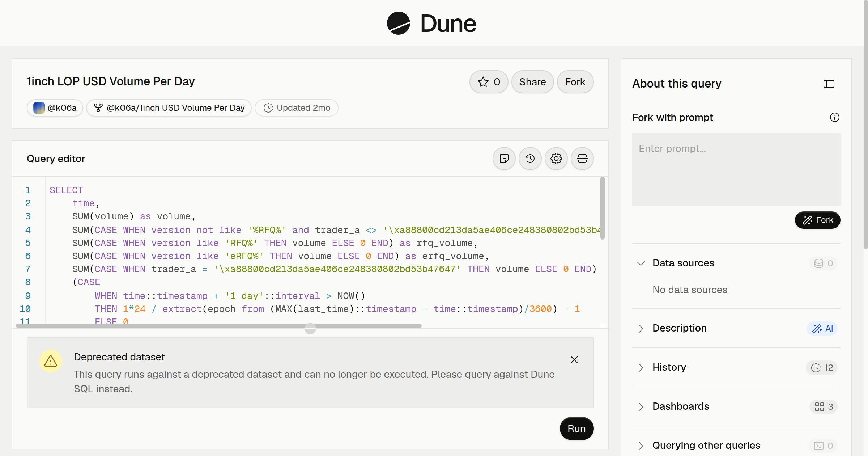Expand the Description section

click(x=641, y=328)
